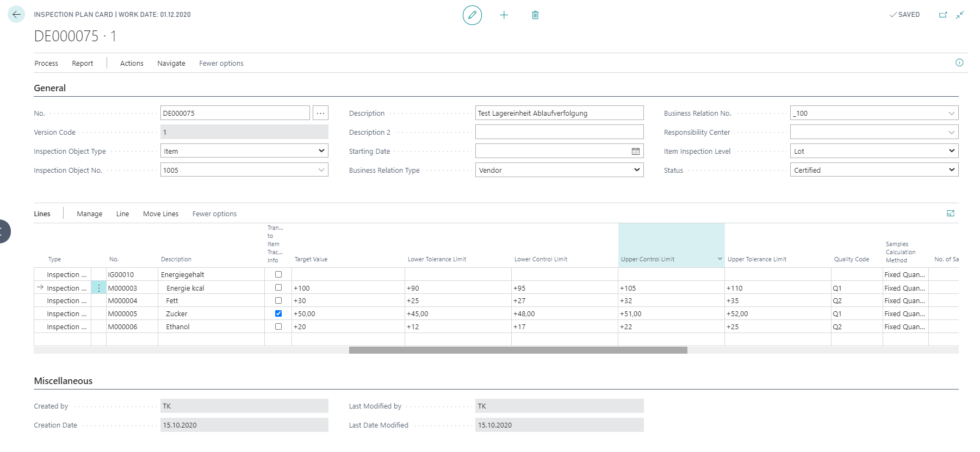This screenshot has width=980, height=452.
Task: Open Upper Control Limit column menu
Action: click(720, 259)
